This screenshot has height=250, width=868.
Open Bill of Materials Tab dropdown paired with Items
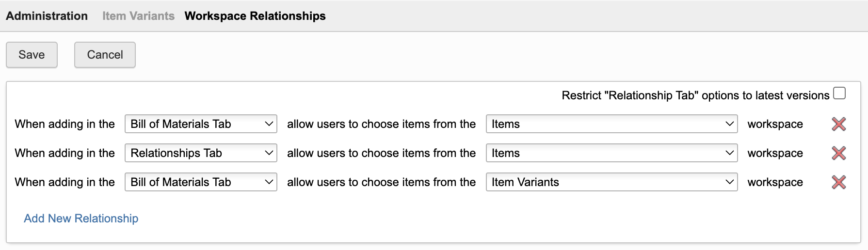pyautogui.click(x=201, y=124)
